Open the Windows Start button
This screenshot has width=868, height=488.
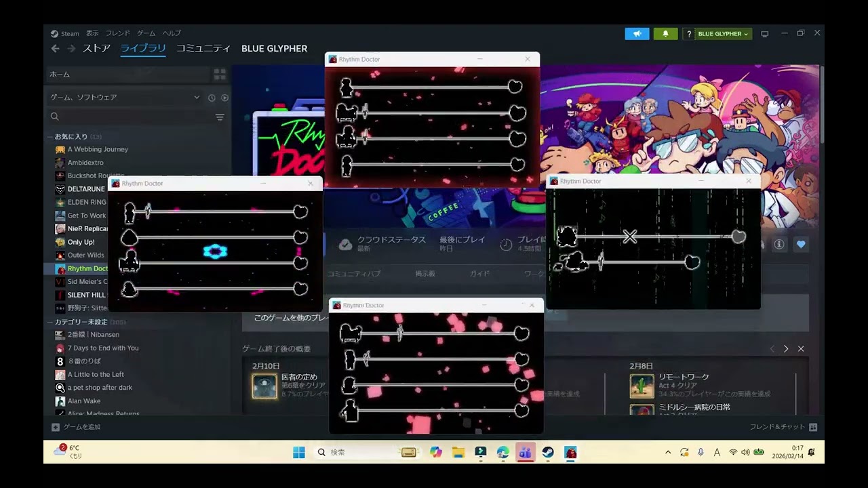[x=299, y=452]
